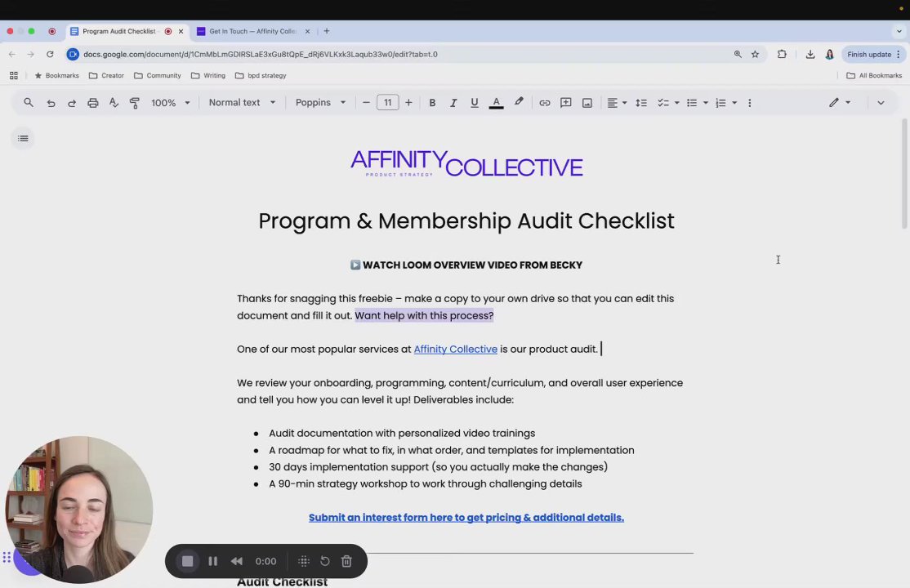Open the Normal text style dropdown
The height and width of the screenshot is (588, 910).
(242, 103)
